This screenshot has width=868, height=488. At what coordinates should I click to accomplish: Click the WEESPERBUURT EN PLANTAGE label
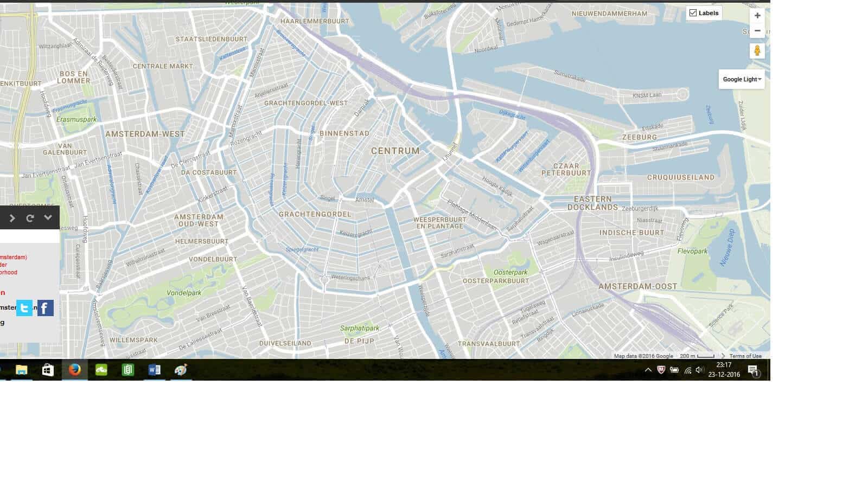440,223
